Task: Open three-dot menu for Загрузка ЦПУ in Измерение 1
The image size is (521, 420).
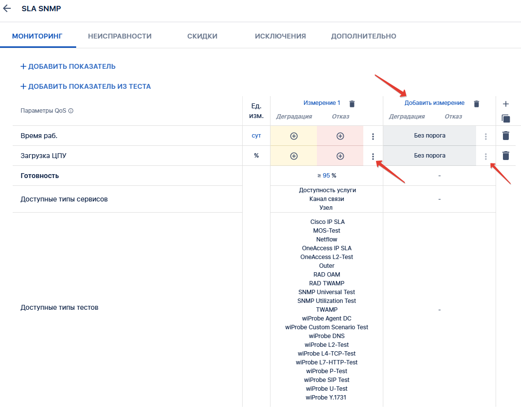Action: [x=373, y=157]
